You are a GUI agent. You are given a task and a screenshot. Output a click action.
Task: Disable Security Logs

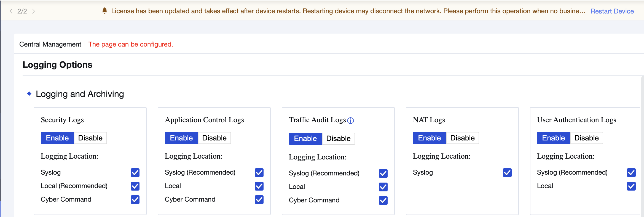[x=90, y=138]
